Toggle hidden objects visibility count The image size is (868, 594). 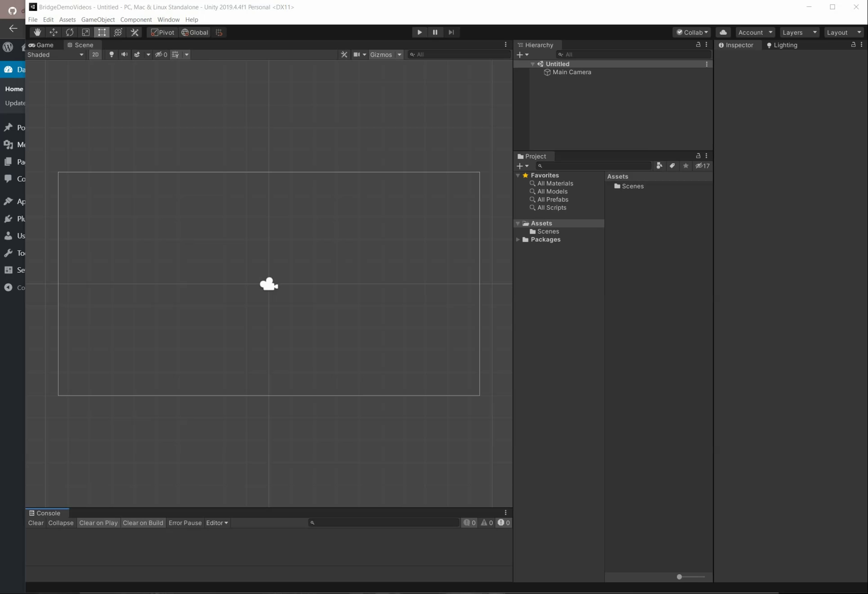[161, 54]
